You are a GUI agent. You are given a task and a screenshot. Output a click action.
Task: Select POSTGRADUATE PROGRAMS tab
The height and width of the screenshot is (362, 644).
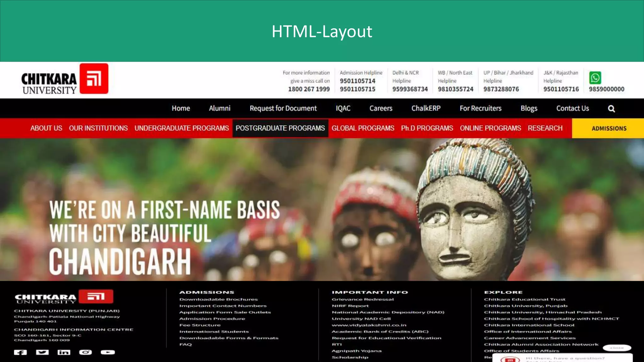click(280, 128)
